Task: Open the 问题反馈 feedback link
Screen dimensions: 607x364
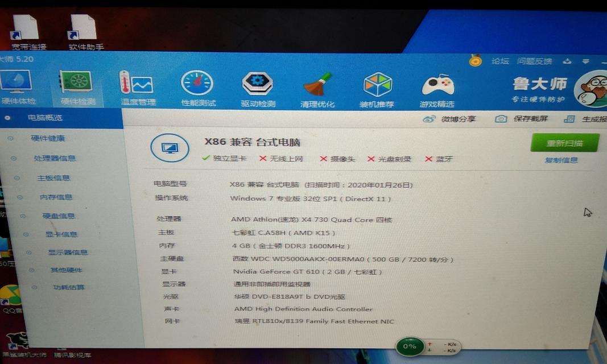Action: coord(534,61)
